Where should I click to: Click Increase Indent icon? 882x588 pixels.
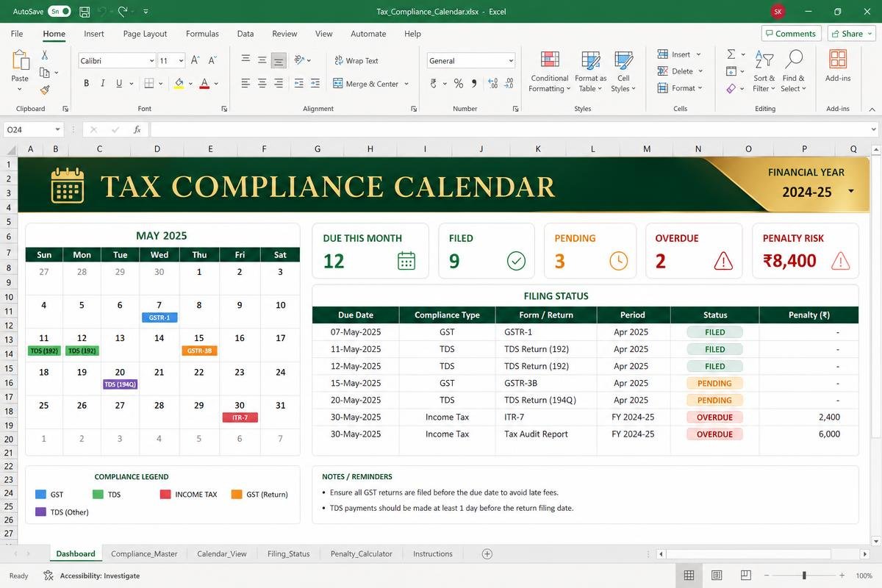tap(315, 84)
